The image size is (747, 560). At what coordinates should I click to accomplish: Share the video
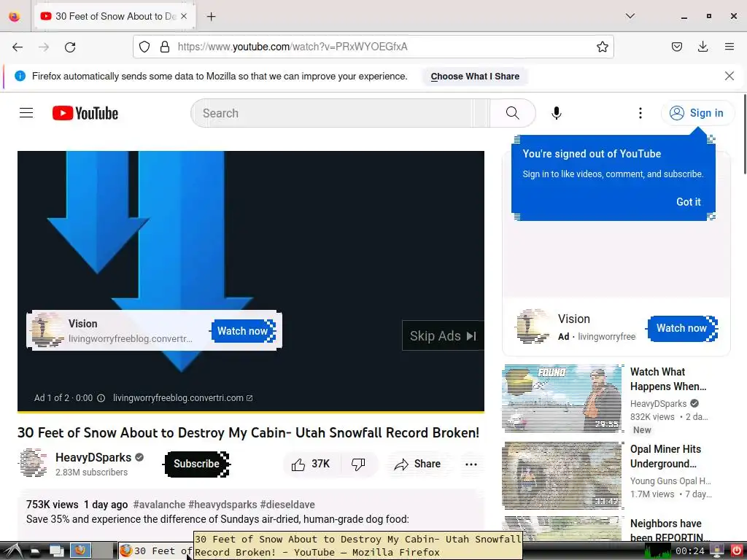point(417,464)
